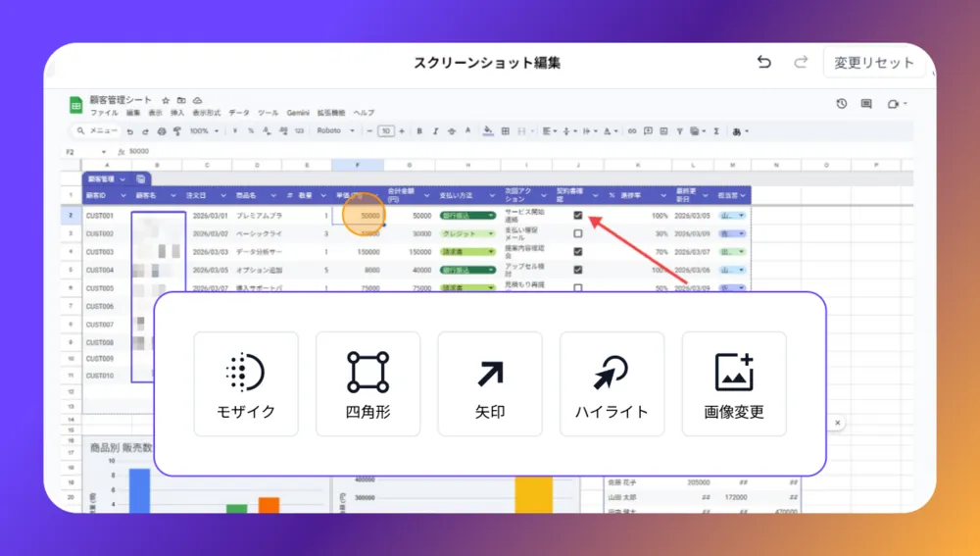Open the fill color bucket picker

(488, 131)
